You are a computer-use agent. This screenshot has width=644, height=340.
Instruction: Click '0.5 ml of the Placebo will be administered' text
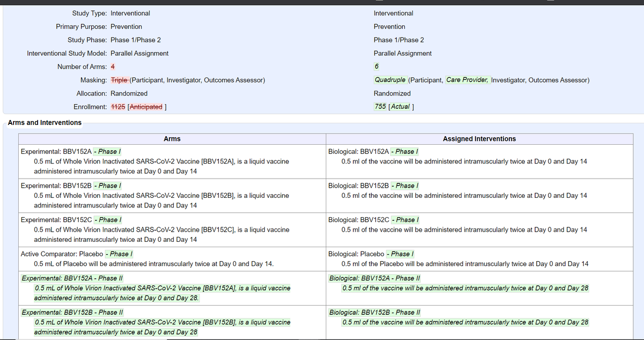pos(465,264)
